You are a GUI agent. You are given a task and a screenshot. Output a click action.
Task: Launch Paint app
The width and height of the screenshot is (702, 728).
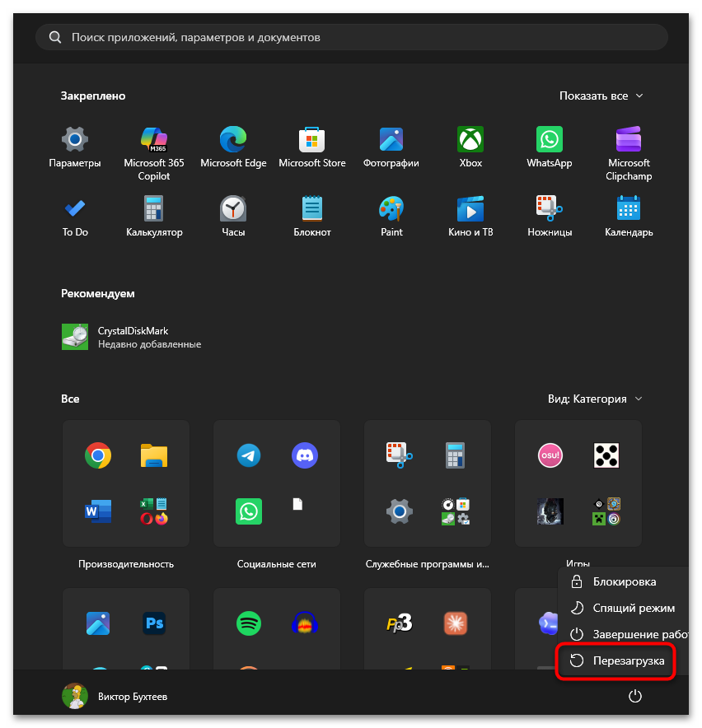click(x=391, y=217)
